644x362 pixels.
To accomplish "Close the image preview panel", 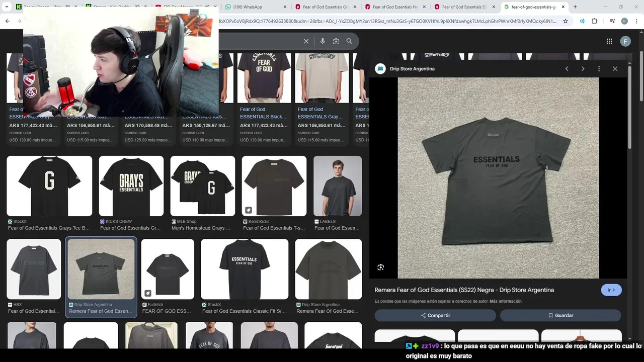I will click(x=615, y=69).
